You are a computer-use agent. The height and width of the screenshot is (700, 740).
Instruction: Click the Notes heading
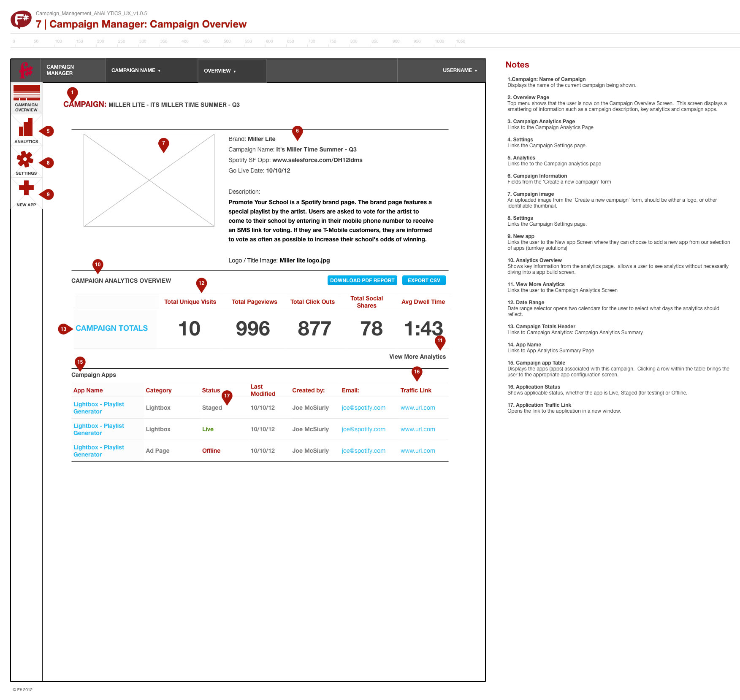(x=517, y=65)
